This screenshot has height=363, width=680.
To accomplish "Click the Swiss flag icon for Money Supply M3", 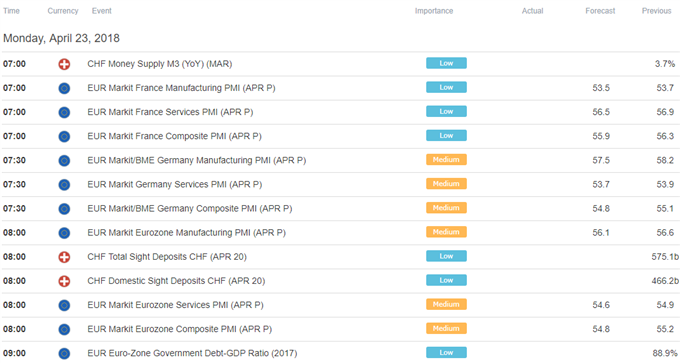I will (64, 64).
